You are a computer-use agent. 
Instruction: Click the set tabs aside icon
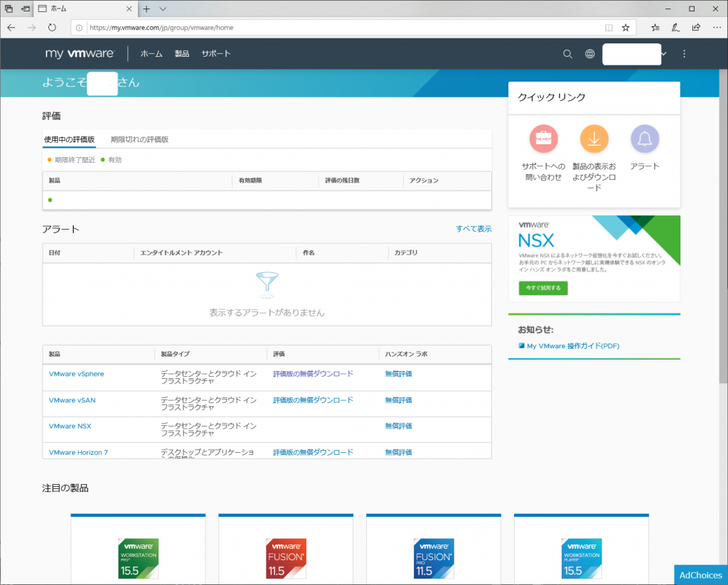pyautogui.click(x=26, y=9)
